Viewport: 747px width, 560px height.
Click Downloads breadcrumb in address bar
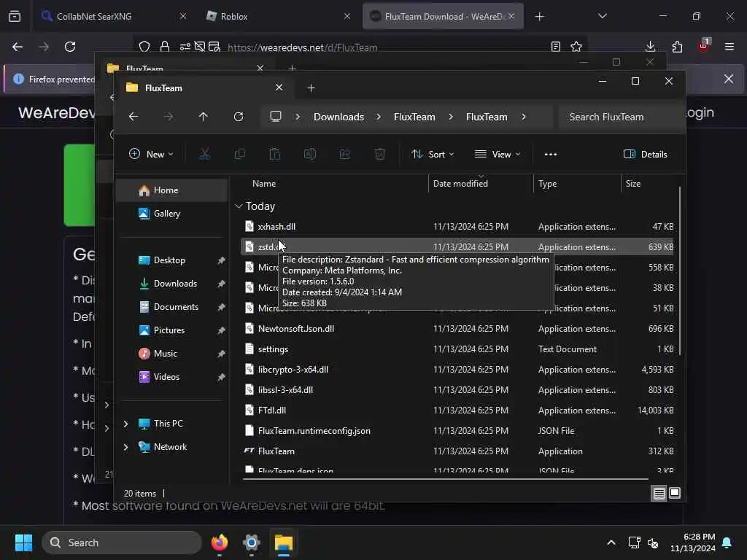click(x=338, y=117)
